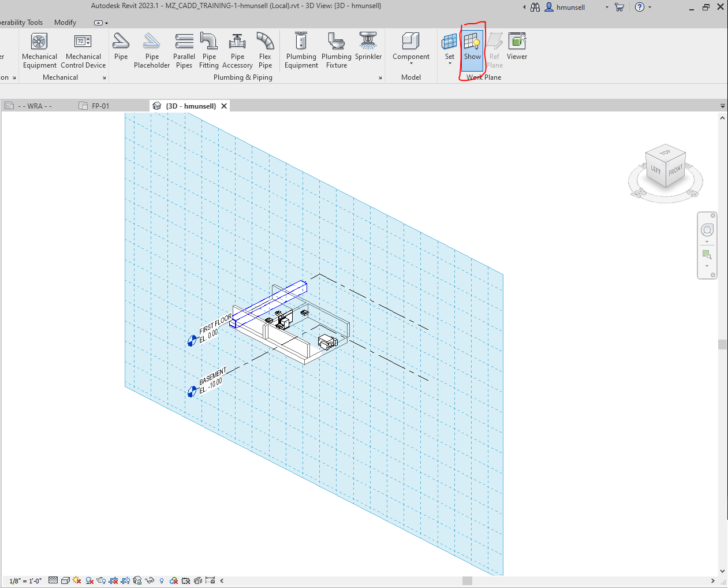Toggle Show Crop Region icon
The image size is (728, 588).
125,580
